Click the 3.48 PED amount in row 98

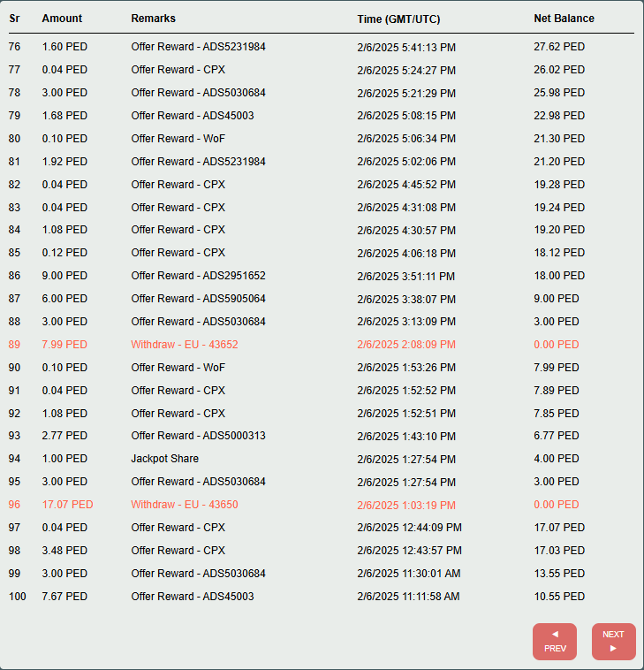pyautogui.click(x=64, y=551)
